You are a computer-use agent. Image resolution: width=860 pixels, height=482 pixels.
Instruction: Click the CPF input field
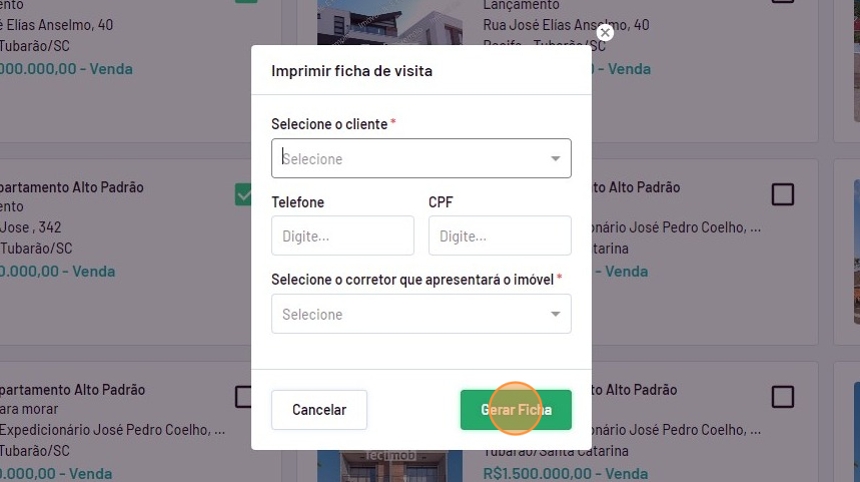499,236
